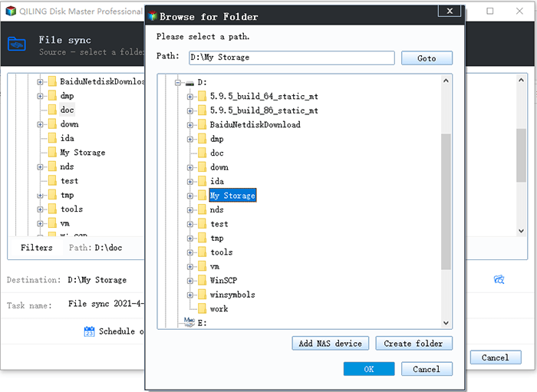The width and height of the screenshot is (537, 392).
Task: Expand the BaiduNetdiskDownload folder in dialog tree
Action: pyautogui.click(x=190, y=124)
